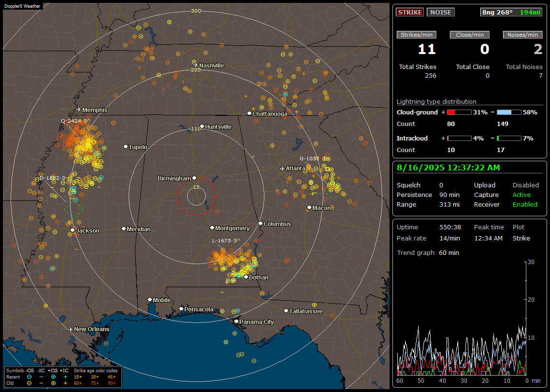Select the Huntsville city marker dot
550x392 pixels.
tap(202, 126)
